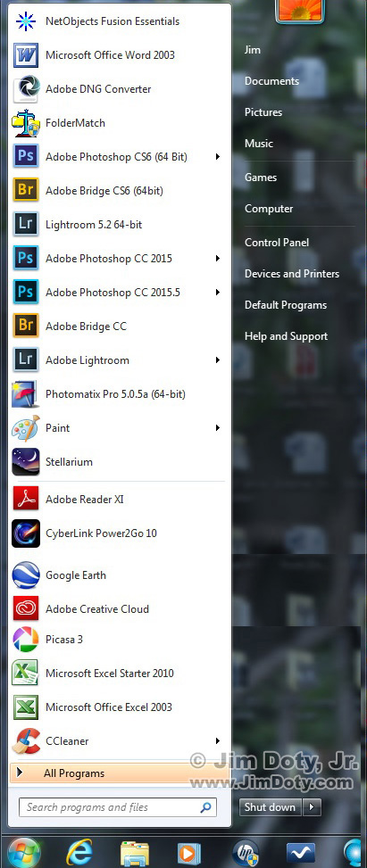Open the Stellarium icon in Start menu
This screenshot has height=868, width=367.
point(26,462)
